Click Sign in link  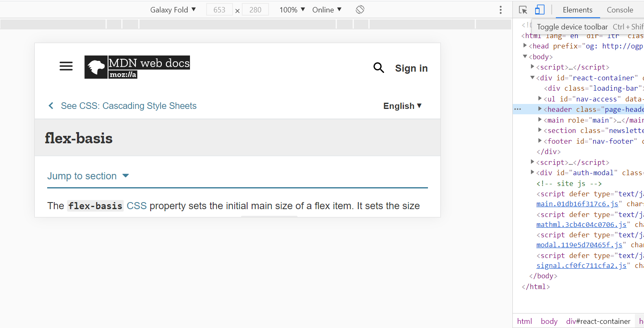coord(411,68)
